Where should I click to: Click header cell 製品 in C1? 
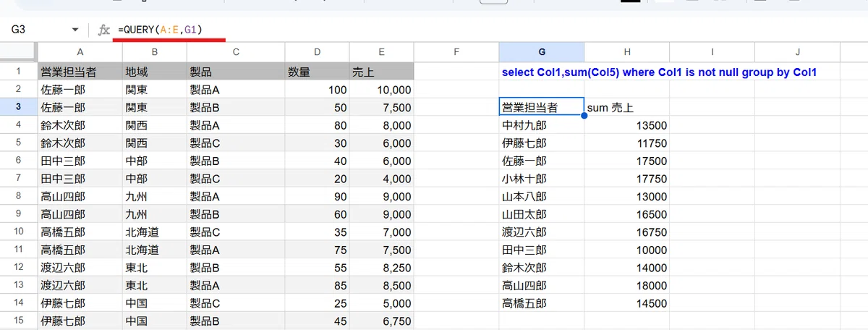(236, 72)
